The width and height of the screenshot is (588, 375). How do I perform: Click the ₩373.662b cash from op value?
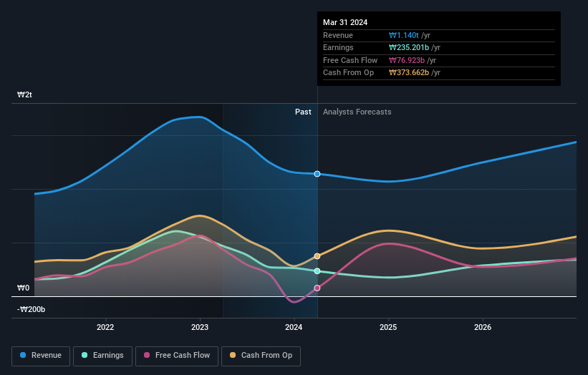click(409, 73)
